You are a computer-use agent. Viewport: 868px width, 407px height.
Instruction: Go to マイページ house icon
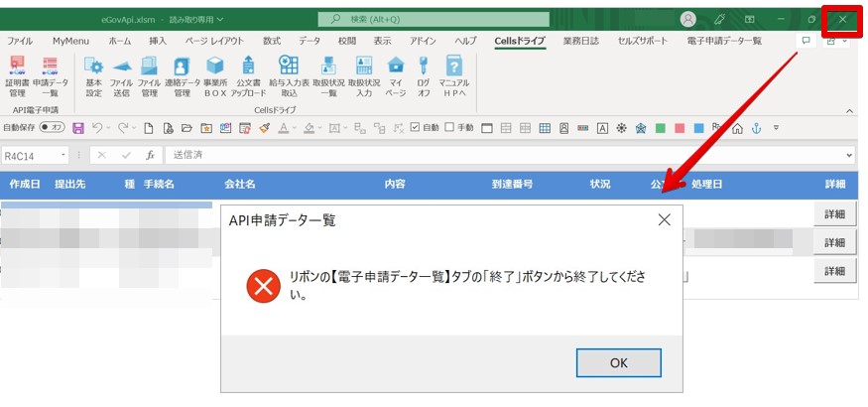pyautogui.click(x=395, y=76)
